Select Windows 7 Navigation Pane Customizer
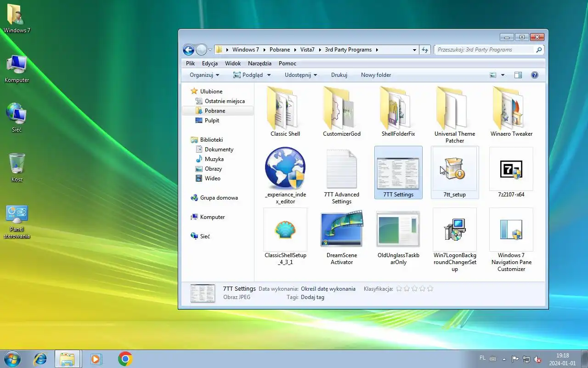The width and height of the screenshot is (588, 368). pos(511,239)
